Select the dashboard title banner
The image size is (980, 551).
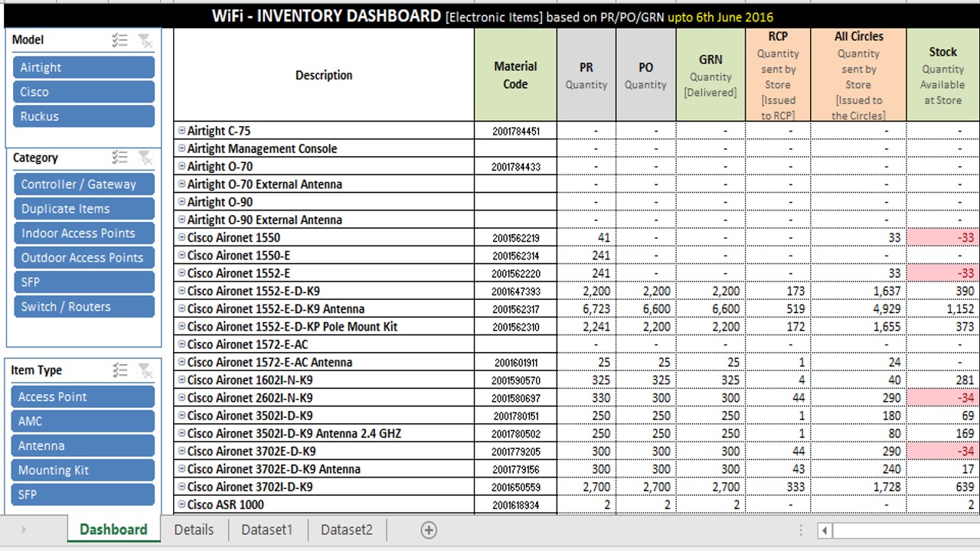pos(492,15)
